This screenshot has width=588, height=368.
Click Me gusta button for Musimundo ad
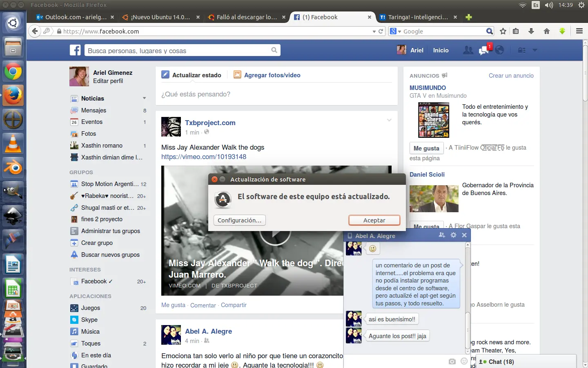426,148
